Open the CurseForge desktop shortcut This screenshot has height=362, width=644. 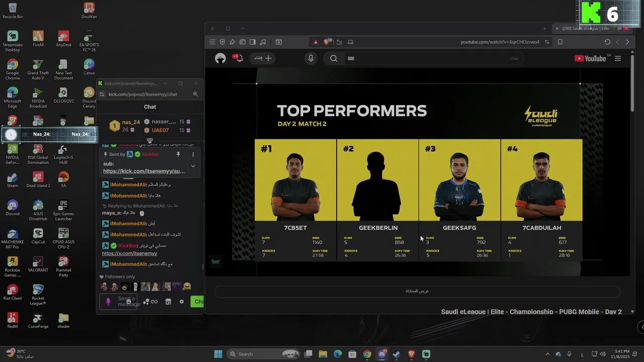point(38,320)
